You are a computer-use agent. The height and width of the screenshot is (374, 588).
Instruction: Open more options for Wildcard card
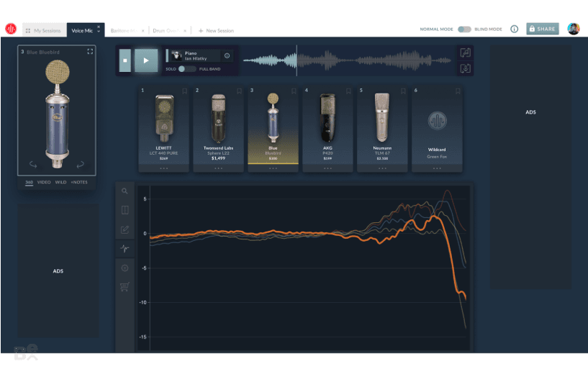(x=437, y=168)
